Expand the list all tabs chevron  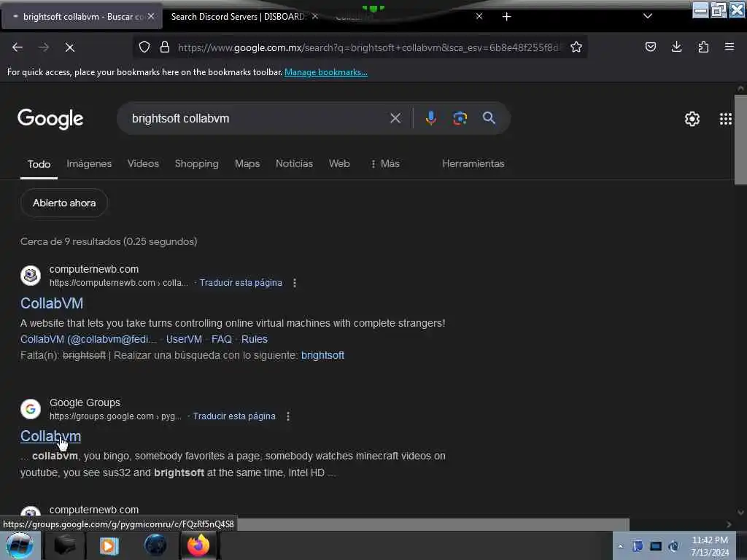pyautogui.click(x=648, y=16)
